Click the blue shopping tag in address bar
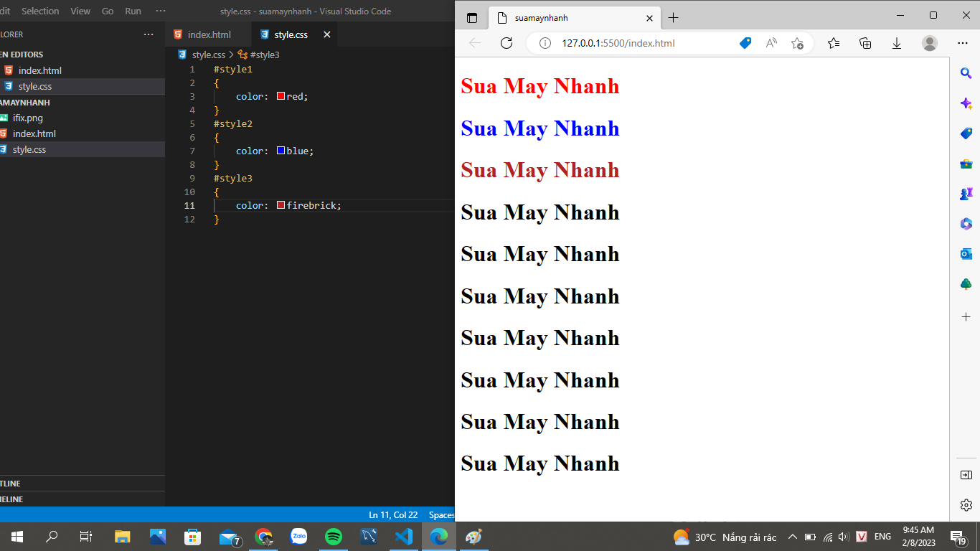Image resolution: width=980 pixels, height=551 pixels. pos(745,43)
